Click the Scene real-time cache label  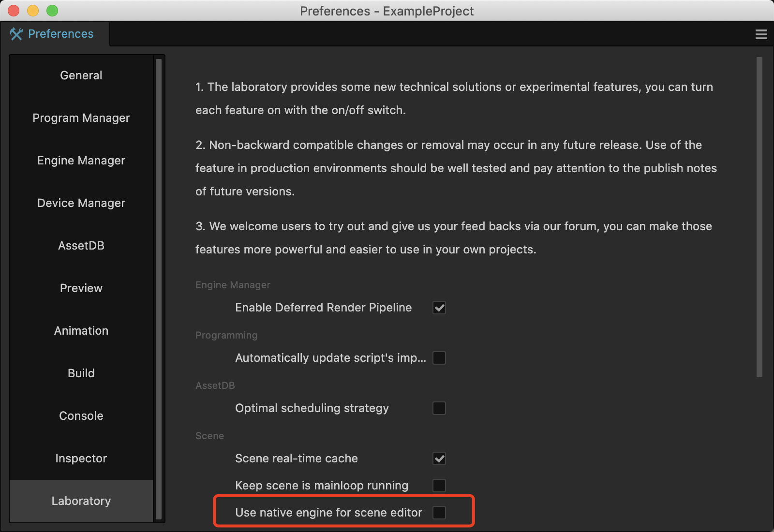coord(297,458)
